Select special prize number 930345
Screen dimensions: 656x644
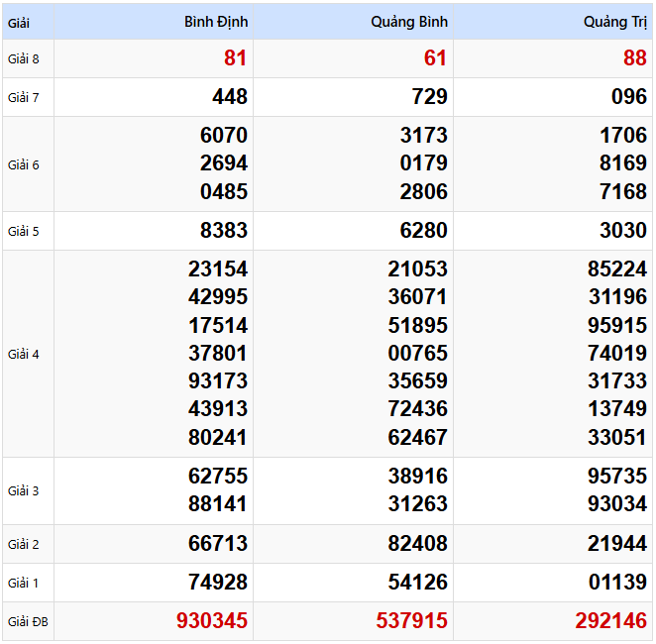212,621
